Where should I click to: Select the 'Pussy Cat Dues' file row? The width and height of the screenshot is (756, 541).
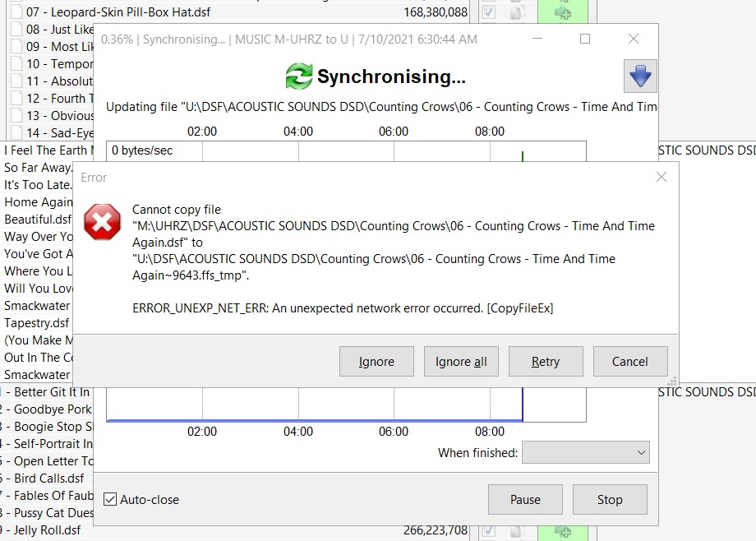[48, 512]
